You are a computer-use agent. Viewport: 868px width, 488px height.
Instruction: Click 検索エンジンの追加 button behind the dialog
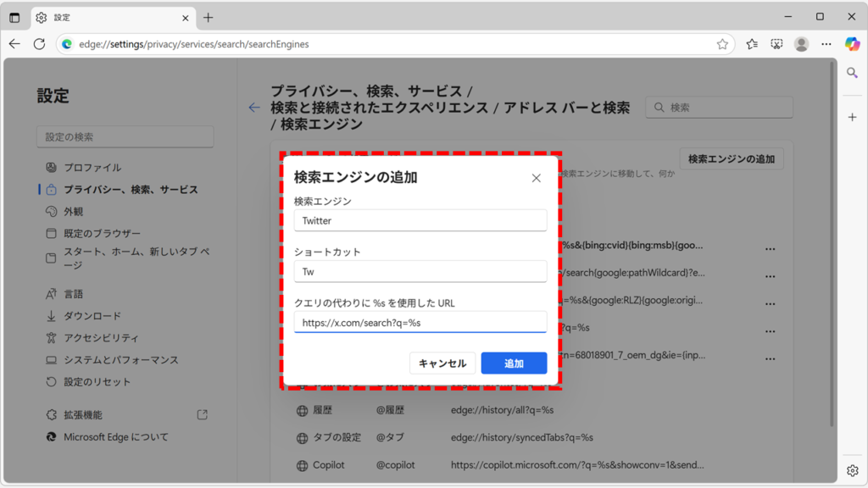732,158
